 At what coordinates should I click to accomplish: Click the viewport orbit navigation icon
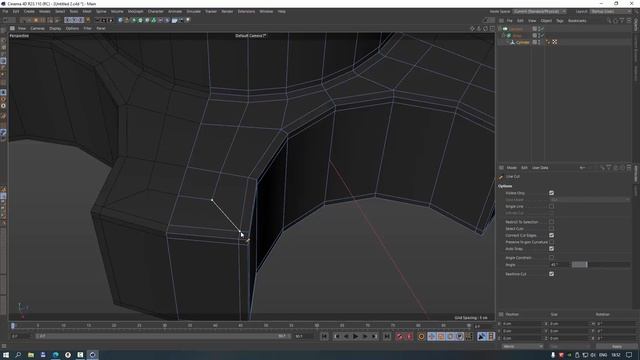tap(485, 29)
